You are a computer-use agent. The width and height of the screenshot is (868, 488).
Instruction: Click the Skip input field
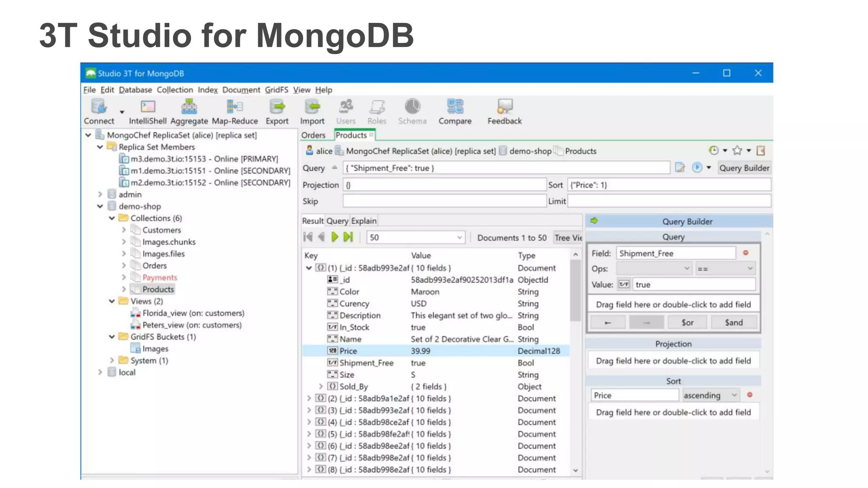pyautogui.click(x=444, y=201)
